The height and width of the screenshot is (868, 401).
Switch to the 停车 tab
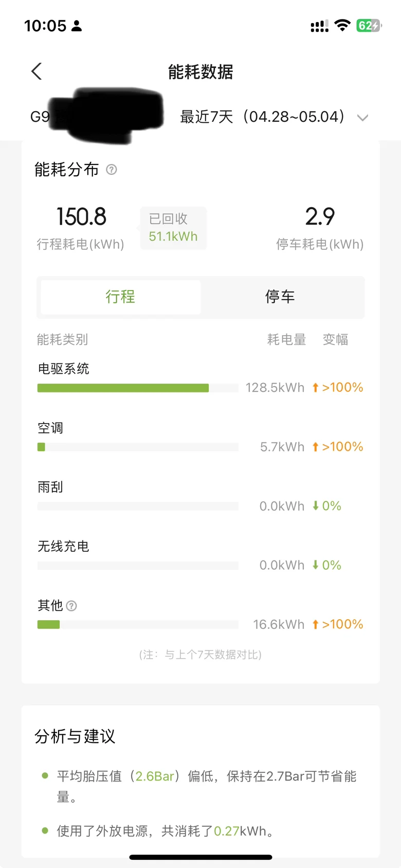280,297
